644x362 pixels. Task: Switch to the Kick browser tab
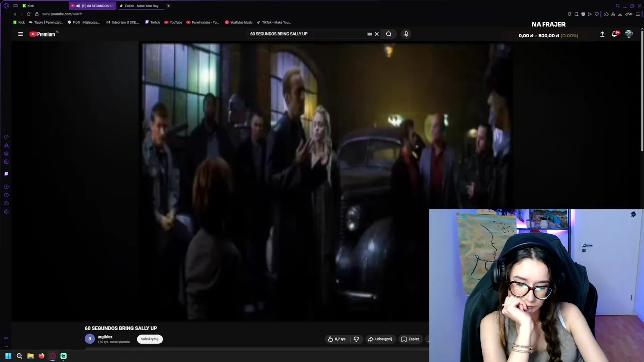coord(30,6)
